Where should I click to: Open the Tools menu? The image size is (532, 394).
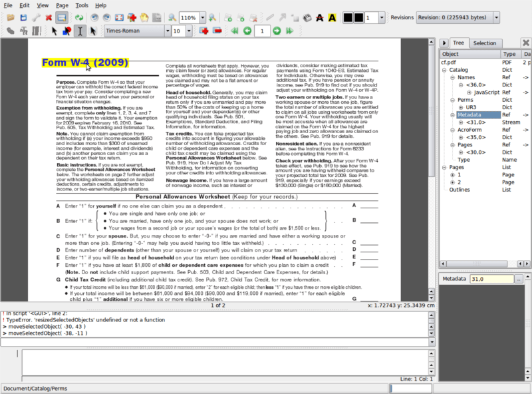pos(82,5)
